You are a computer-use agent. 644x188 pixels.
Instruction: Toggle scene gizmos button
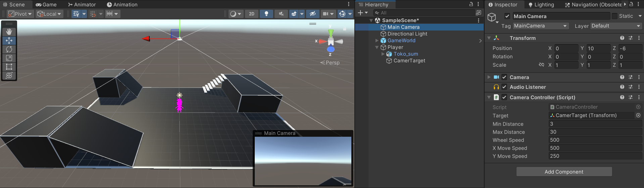[342, 14]
